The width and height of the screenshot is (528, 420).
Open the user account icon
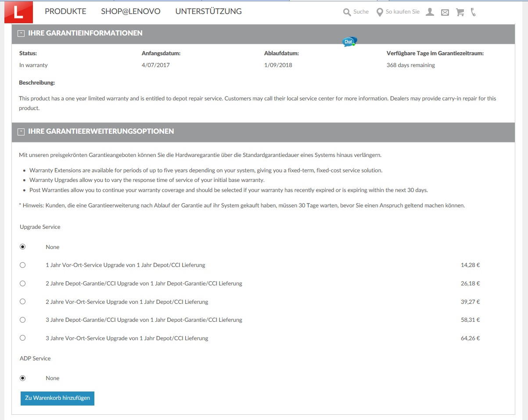tap(430, 12)
